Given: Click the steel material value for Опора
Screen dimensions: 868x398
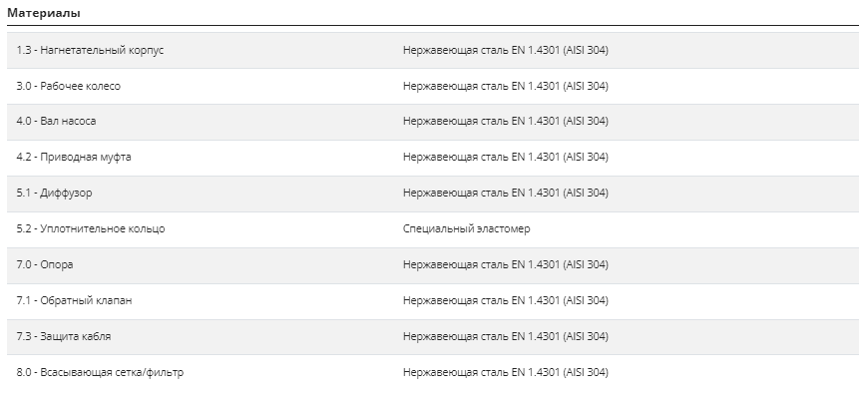Looking at the screenshot, I should click(x=506, y=264).
